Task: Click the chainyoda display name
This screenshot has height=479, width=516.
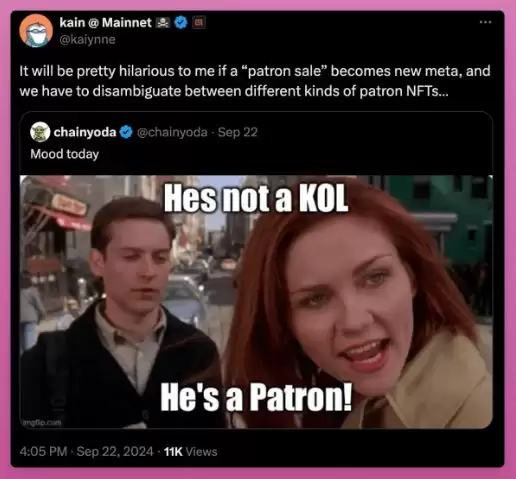Action: click(85, 132)
